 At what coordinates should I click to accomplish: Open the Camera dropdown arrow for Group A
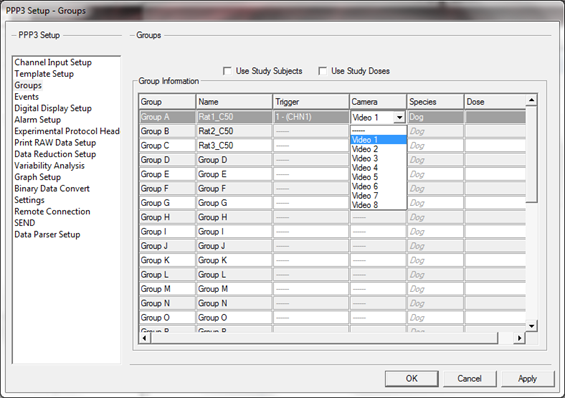point(399,117)
